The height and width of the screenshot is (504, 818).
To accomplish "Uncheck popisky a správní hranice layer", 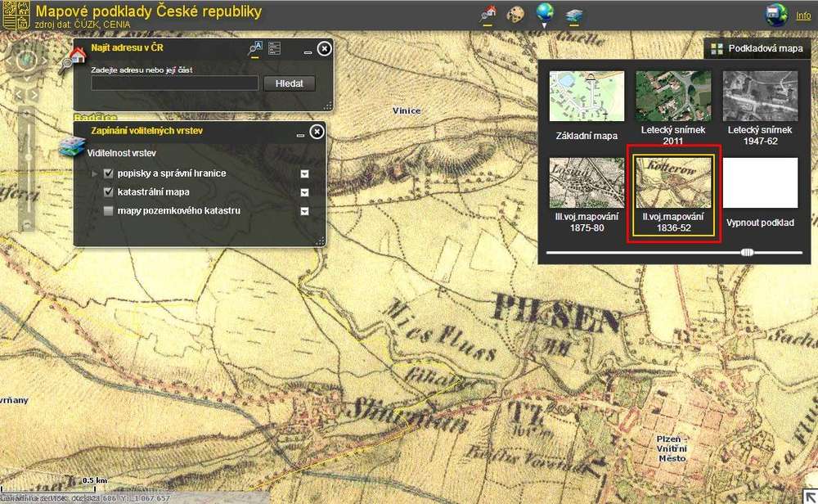I will (x=108, y=173).
